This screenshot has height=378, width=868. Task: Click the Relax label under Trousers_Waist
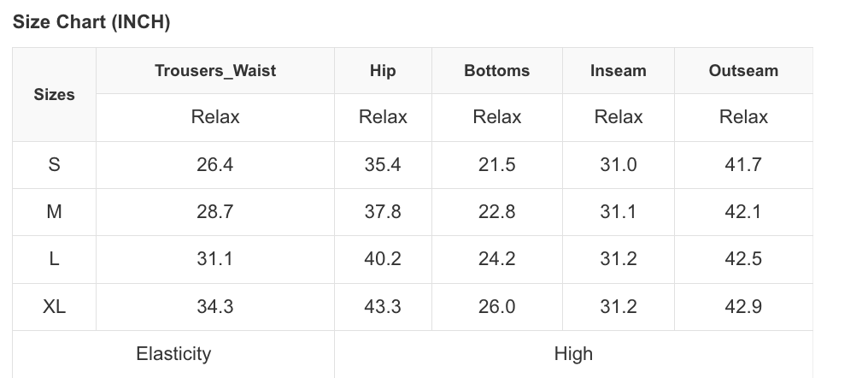click(215, 117)
